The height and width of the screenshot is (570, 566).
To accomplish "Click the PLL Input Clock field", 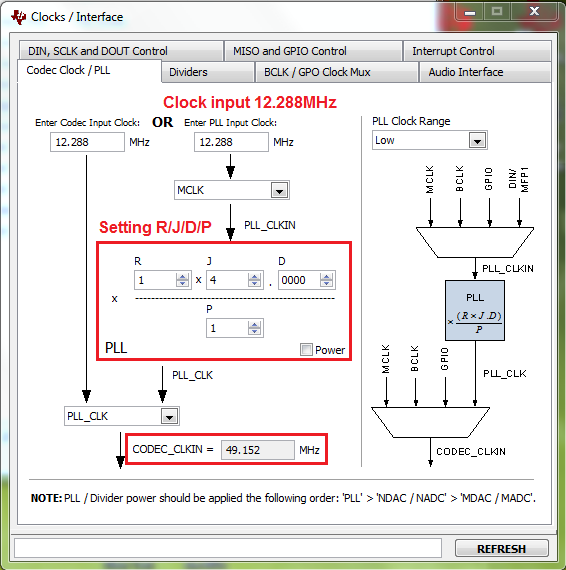I will point(231,142).
